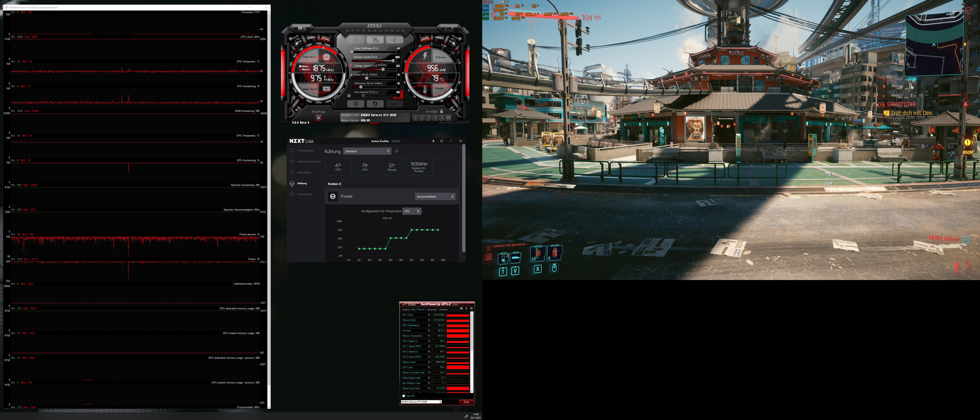This screenshot has width=980, height=420.
Task: Save profile with floppy disk icon
Action: coord(448,118)
